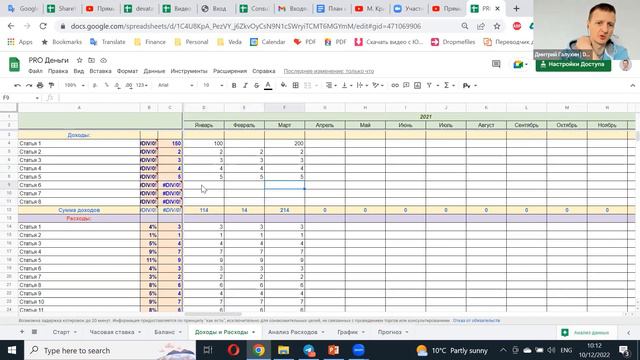Toggle italic formatting
Screen dimensions: 640x360
pos(245,85)
